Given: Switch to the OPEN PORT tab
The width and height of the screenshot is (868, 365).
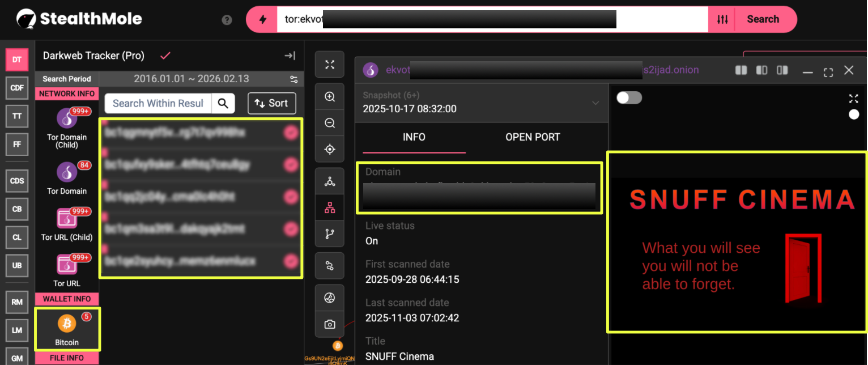Looking at the screenshot, I should (x=532, y=137).
